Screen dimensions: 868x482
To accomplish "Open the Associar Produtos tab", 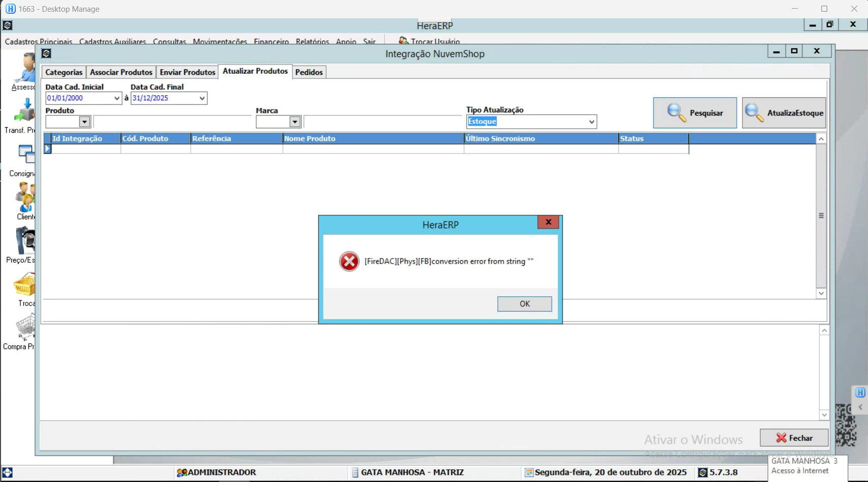I will [x=121, y=72].
